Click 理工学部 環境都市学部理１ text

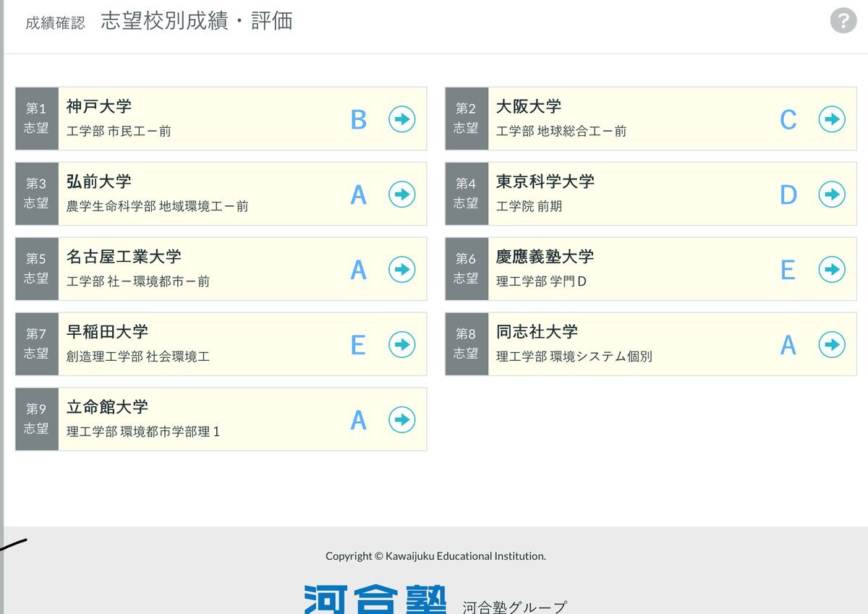click(x=143, y=432)
